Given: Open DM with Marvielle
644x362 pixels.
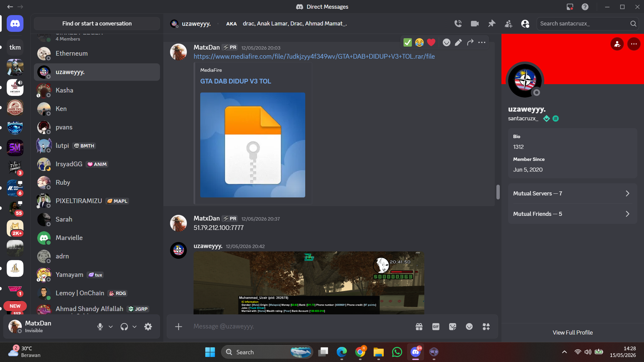Looking at the screenshot, I should click(x=97, y=238).
